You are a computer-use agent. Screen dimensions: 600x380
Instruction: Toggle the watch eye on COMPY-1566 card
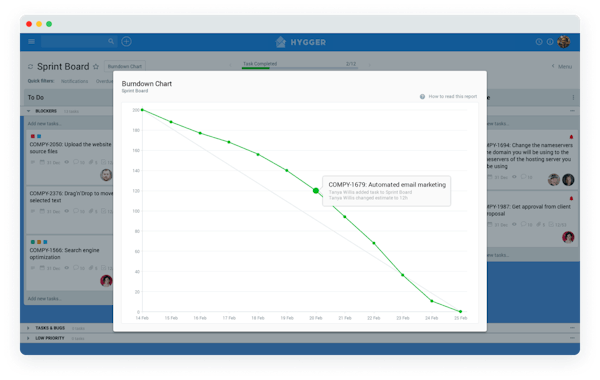(67, 267)
